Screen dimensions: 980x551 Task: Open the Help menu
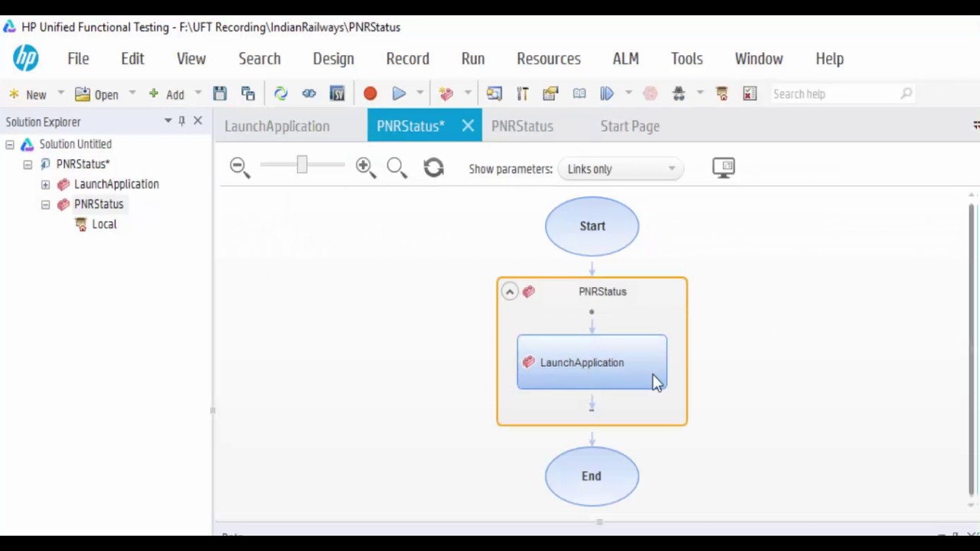829,59
